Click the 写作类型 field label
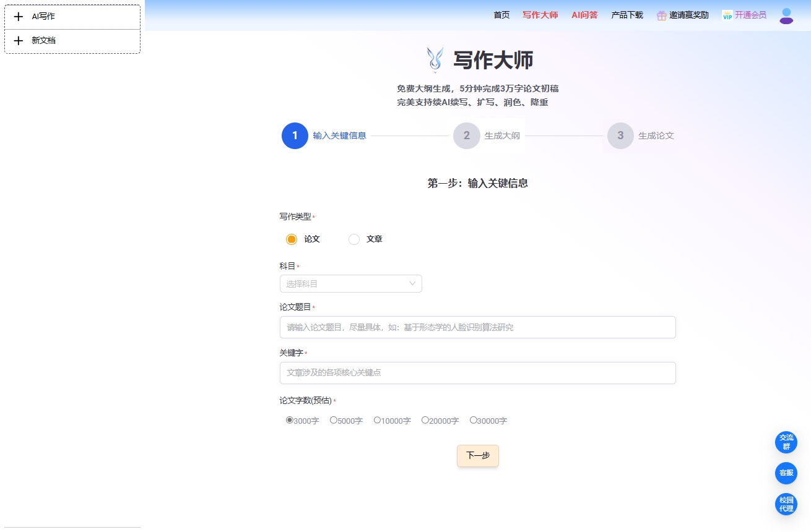Image resolution: width=811 pixels, height=532 pixels. [295, 217]
